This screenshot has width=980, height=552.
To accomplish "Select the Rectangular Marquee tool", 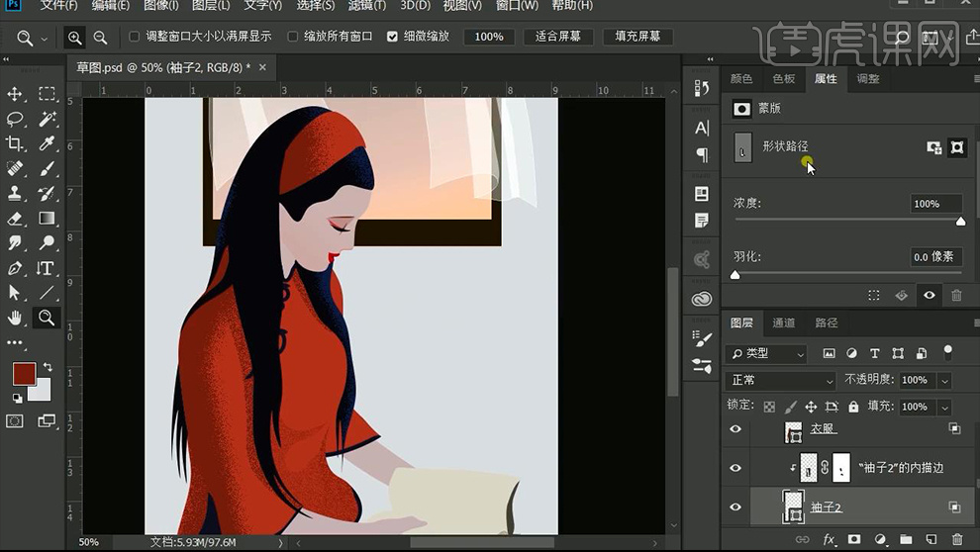I will pos(47,94).
